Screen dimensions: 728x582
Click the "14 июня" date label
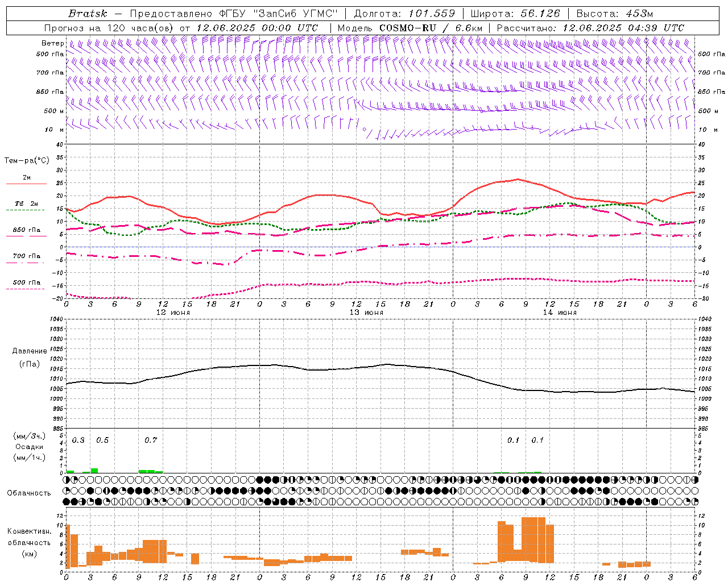tap(560, 313)
